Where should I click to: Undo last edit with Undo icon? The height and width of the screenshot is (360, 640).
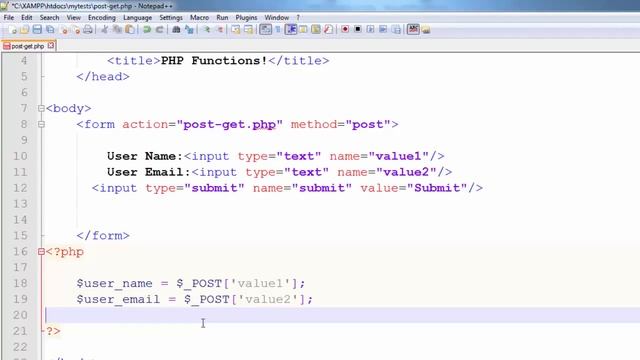pyautogui.click(x=147, y=29)
